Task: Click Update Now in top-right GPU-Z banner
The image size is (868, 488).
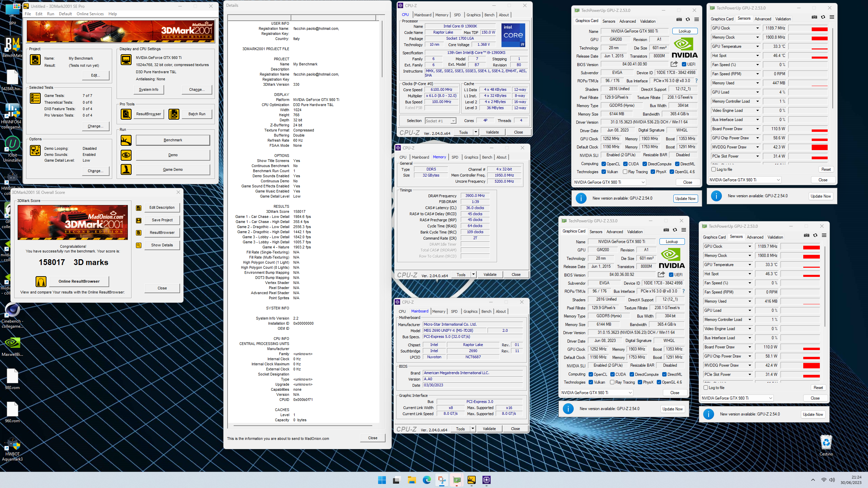Action: coord(821,196)
